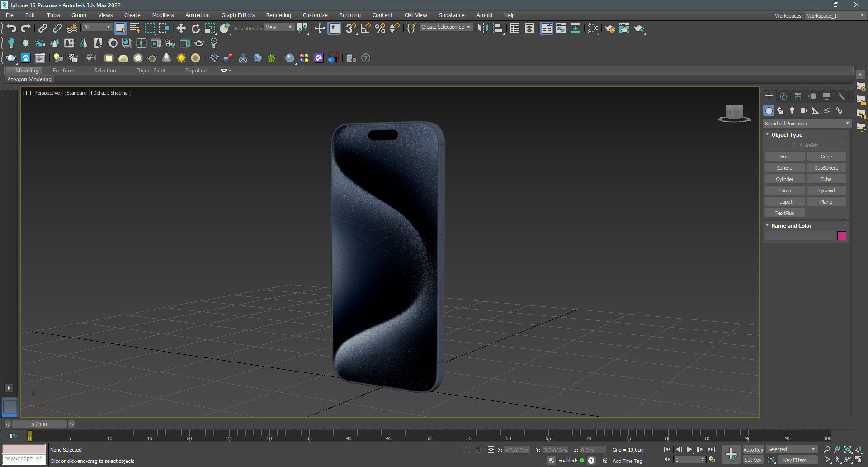The image size is (868, 467).
Task: Open the Create Selection Set dropdown
Action: (445, 27)
